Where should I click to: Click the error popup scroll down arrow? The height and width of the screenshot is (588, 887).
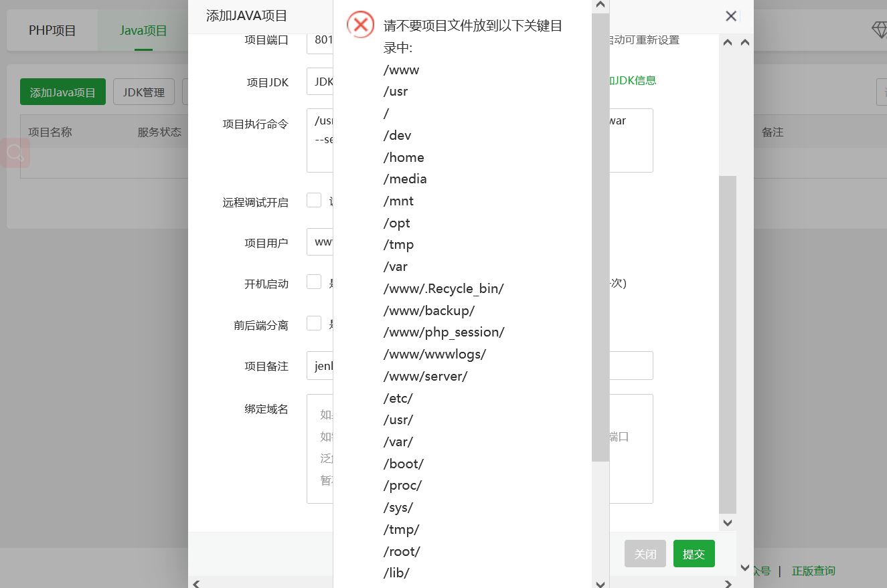click(x=600, y=583)
